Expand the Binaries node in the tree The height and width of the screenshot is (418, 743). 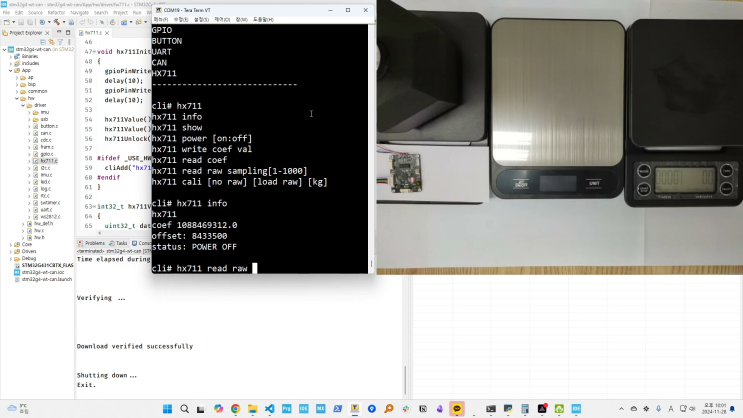coord(11,56)
